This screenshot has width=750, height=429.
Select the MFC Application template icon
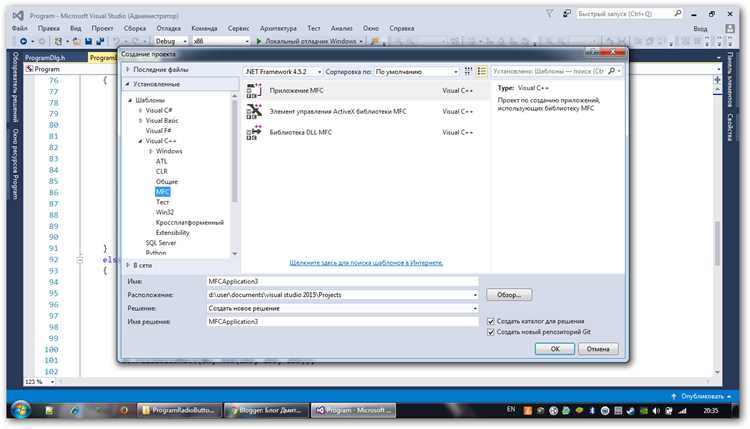[x=254, y=90]
